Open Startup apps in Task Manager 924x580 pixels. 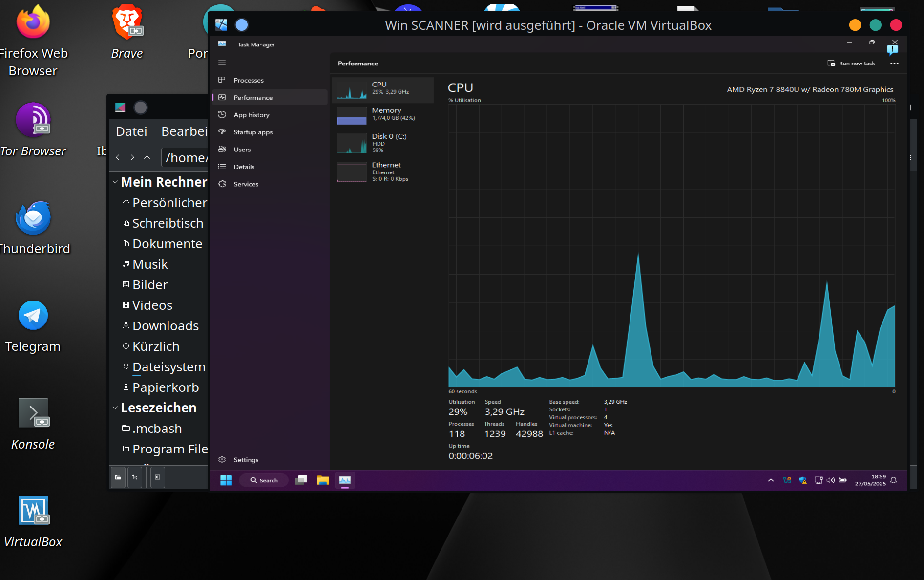[270, 132]
